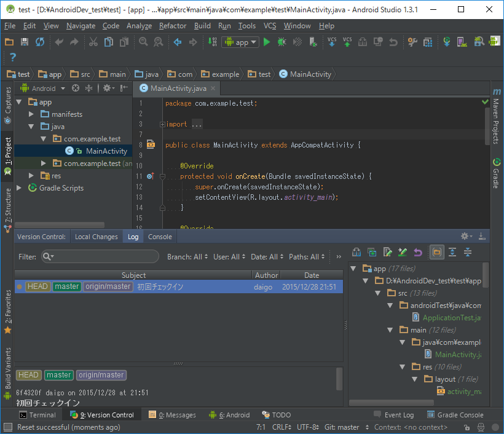The width and height of the screenshot is (504, 434).
Task: Click the Replace icon next to Find
Action: coord(159,42)
